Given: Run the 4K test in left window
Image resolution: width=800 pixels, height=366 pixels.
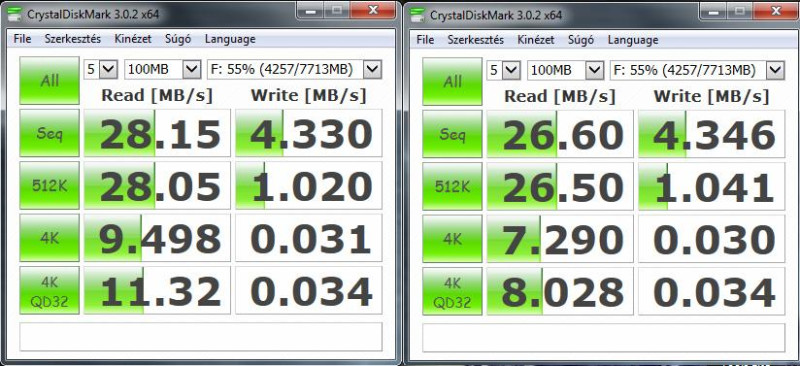Looking at the screenshot, I should (x=49, y=238).
